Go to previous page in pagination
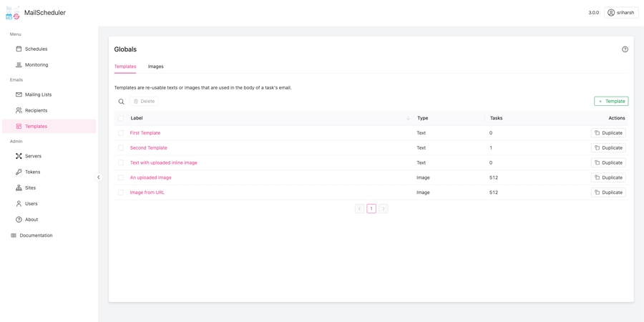Screen dimensions: 644x322 [x=359, y=209]
